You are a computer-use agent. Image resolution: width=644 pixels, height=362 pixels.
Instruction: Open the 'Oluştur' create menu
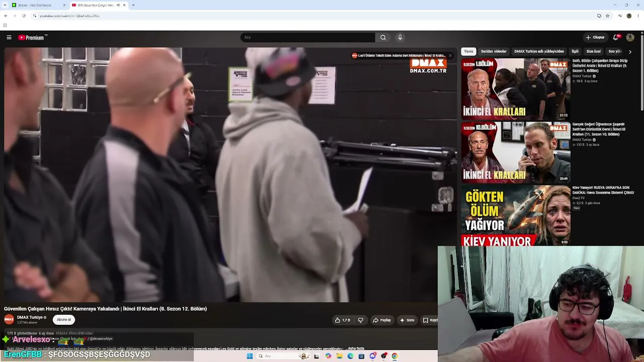coord(595,37)
